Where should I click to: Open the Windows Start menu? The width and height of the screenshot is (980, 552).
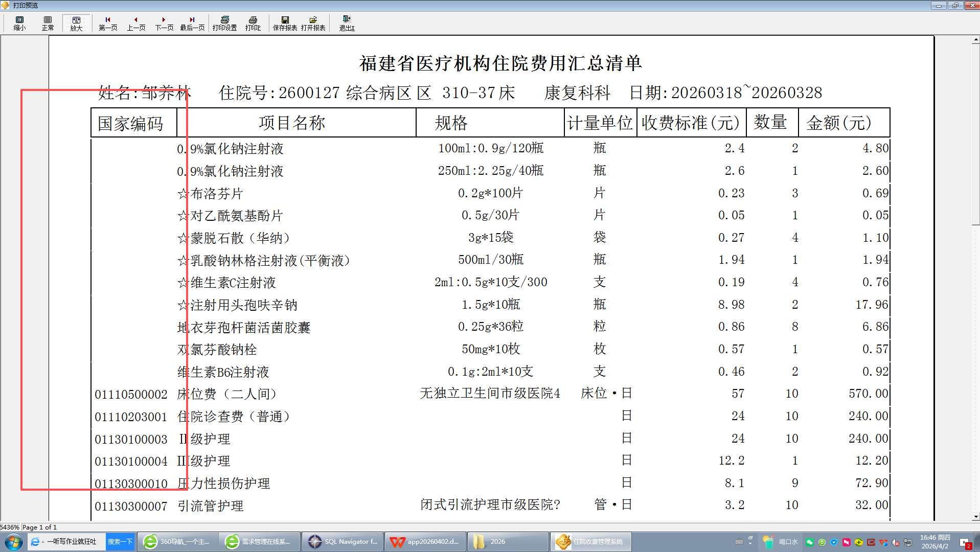[x=13, y=542]
